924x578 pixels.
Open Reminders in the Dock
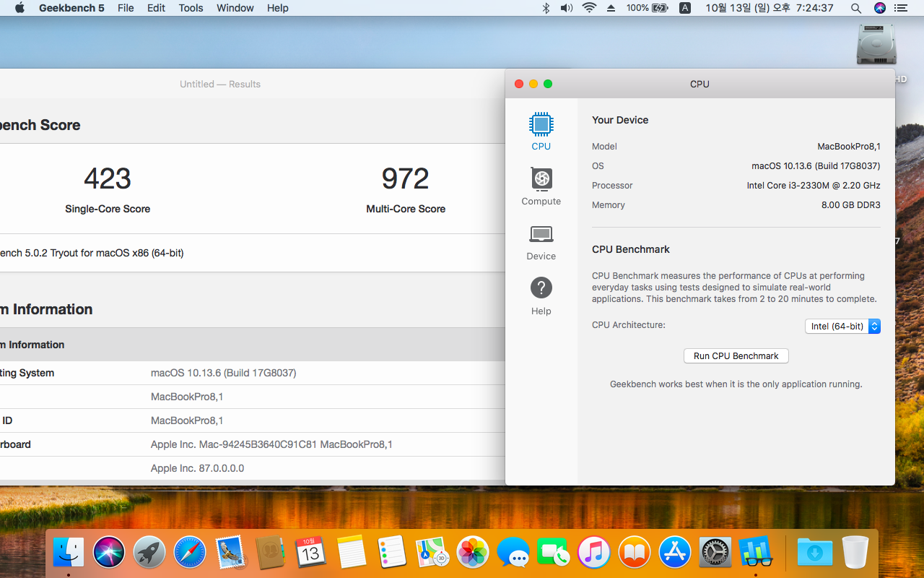392,553
